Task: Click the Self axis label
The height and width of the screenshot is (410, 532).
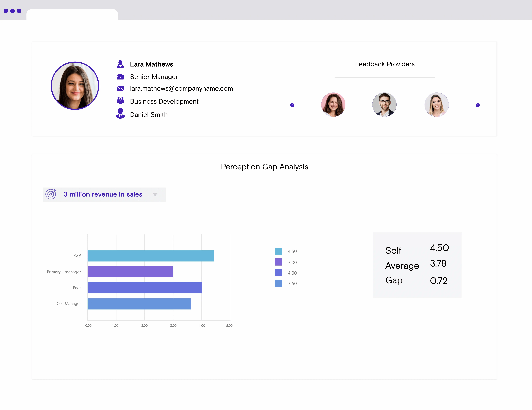Action: pos(77,256)
